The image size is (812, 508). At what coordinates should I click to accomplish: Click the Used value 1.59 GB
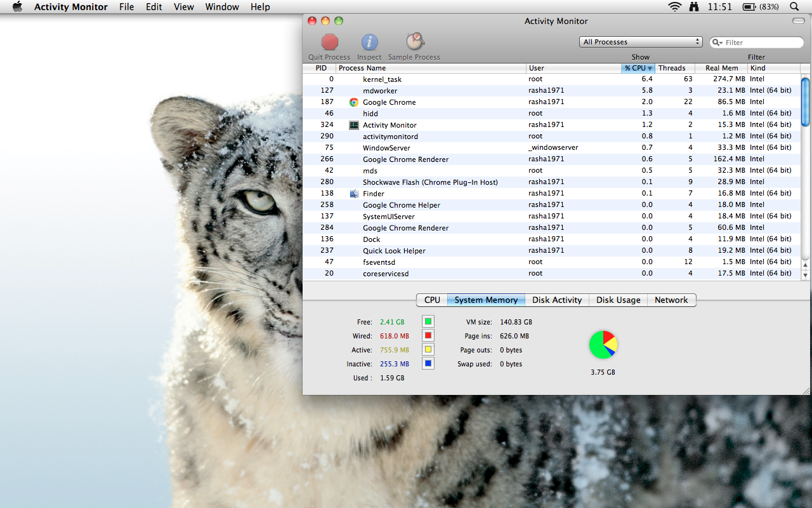[392, 378]
